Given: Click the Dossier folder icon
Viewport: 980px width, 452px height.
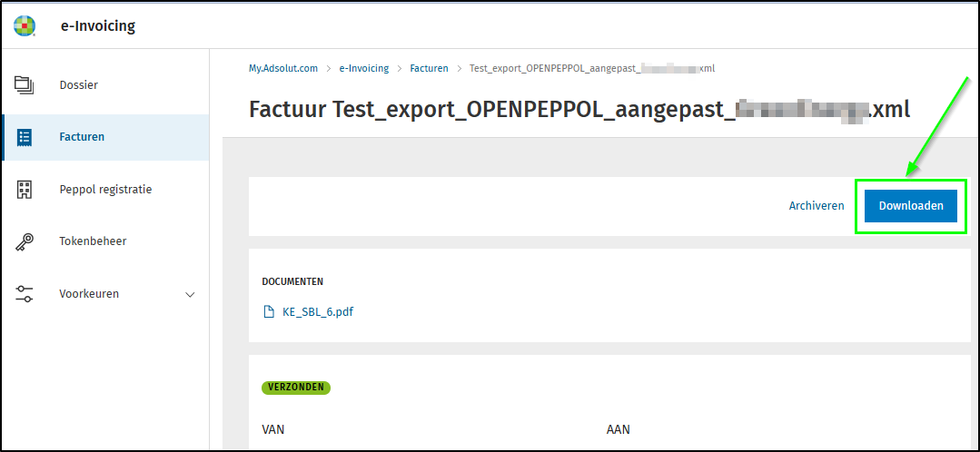Looking at the screenshot, I should click(x=25, y=85).
